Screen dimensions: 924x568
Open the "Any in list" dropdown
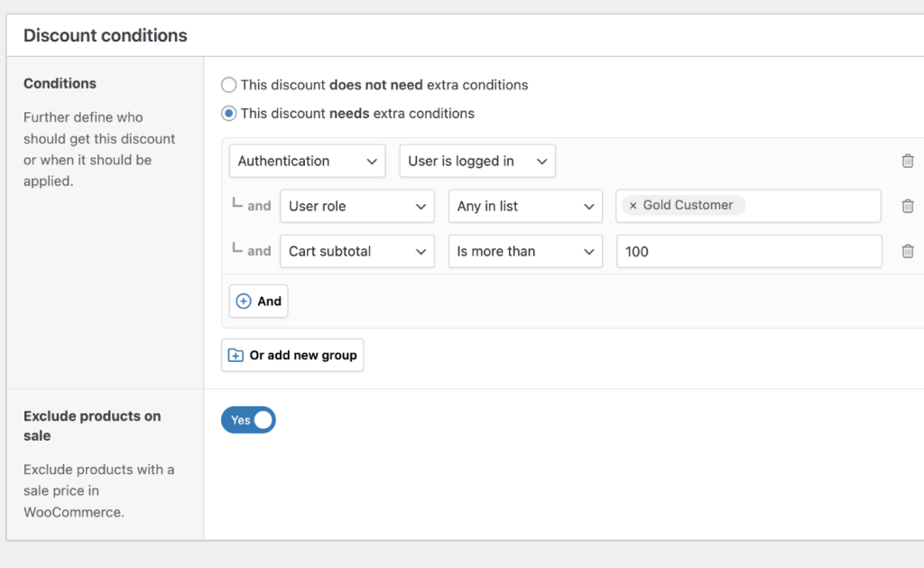524,205
